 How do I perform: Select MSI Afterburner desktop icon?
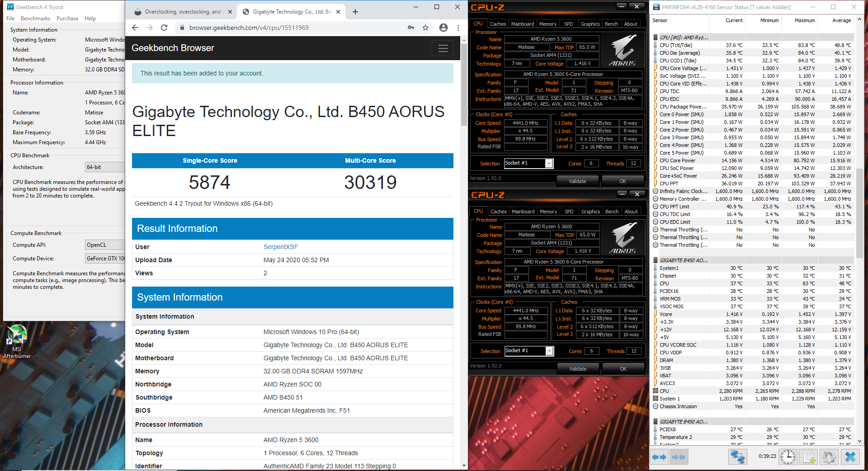tap(17, 342)
